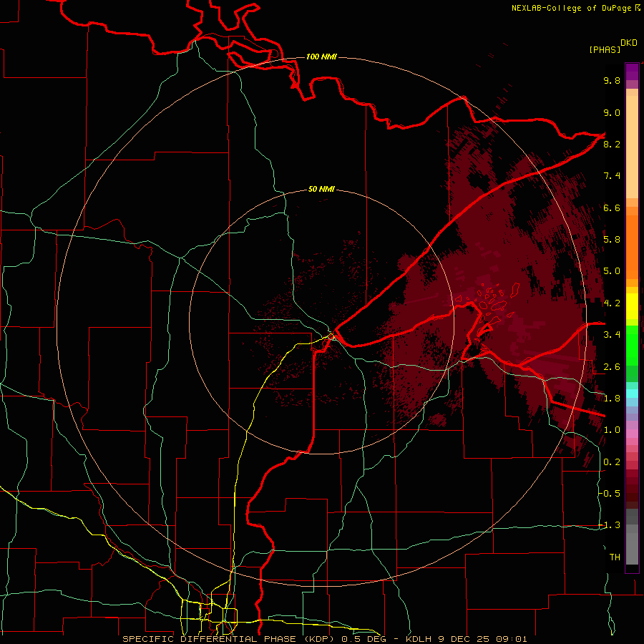The width and height of the screenshot is (644, 644).
Task: Click the 9.0 value on the color scale
Action: 612,112
